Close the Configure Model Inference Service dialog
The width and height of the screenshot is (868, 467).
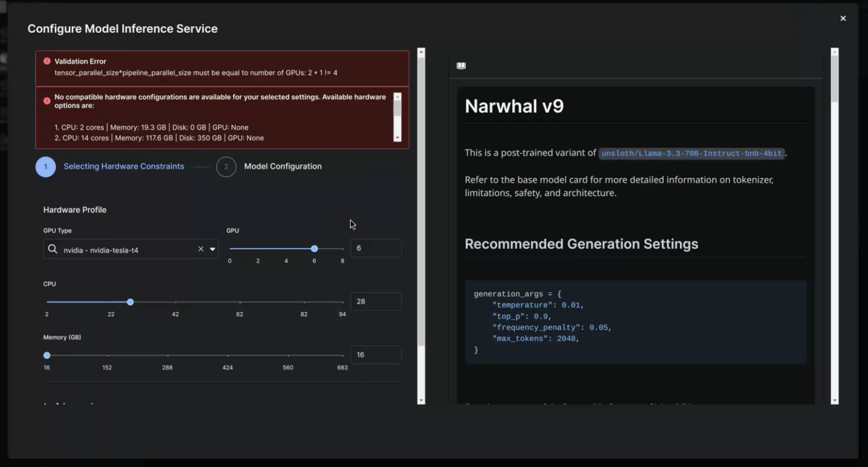pyautogui.click(x=843, y=19)
